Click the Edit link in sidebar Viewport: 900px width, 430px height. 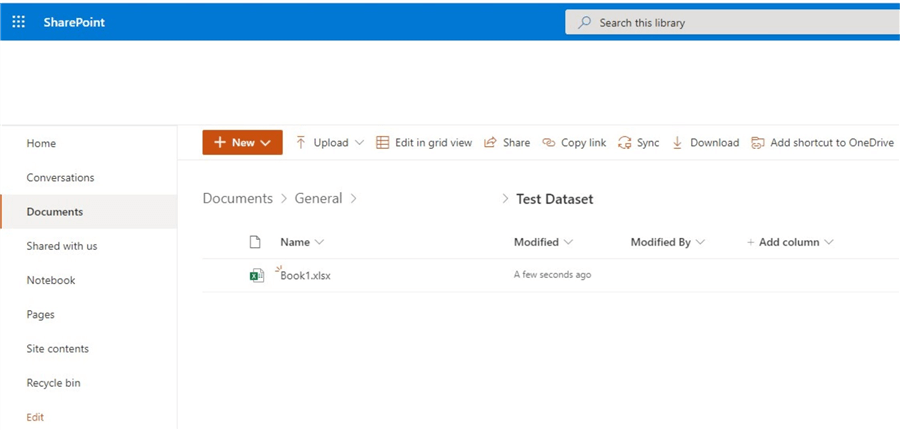point(35,417)
